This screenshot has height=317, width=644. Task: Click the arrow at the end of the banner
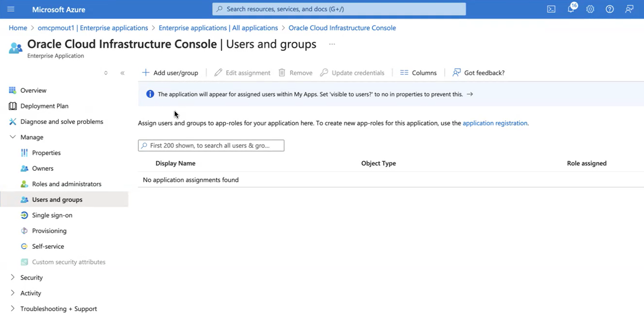469,94
